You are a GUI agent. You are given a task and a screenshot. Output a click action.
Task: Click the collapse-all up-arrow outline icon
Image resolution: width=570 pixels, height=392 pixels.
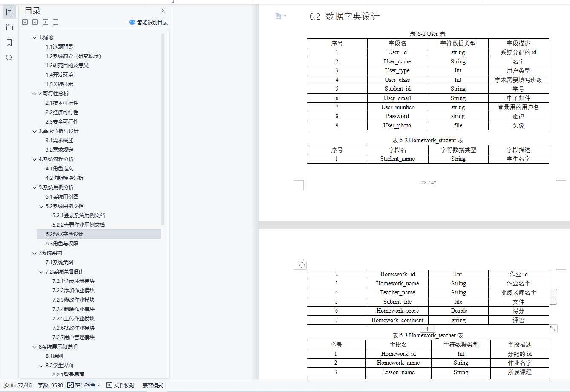35,22
